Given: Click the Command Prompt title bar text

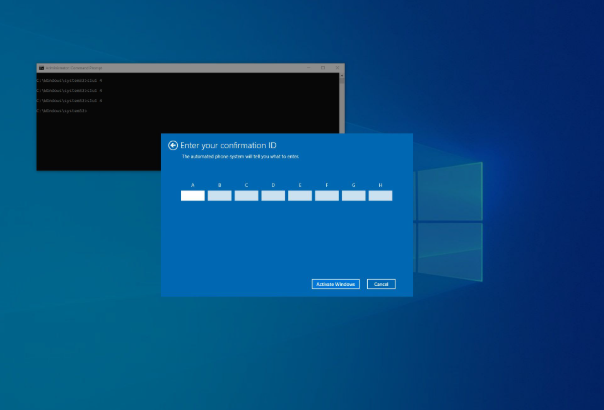Looking at the screenshot, I should 74,68.
